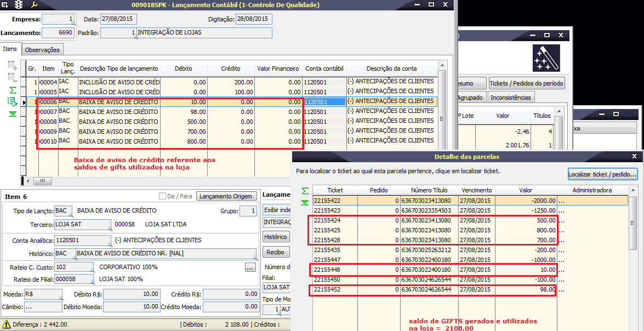This screenshot has height=331, width=644.
Task: Click Localizar ticket / pedido button
Action: click(x=602, y=174)
